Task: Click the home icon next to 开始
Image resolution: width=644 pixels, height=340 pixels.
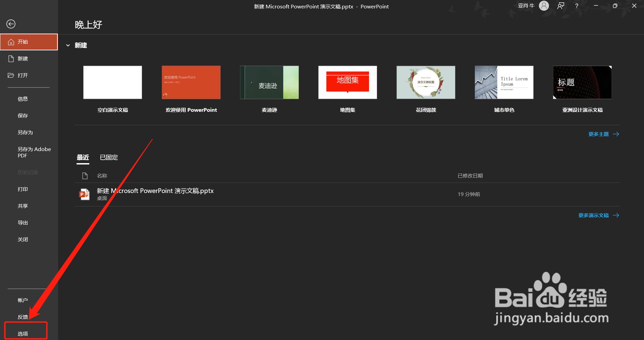Action: (11, 42)
